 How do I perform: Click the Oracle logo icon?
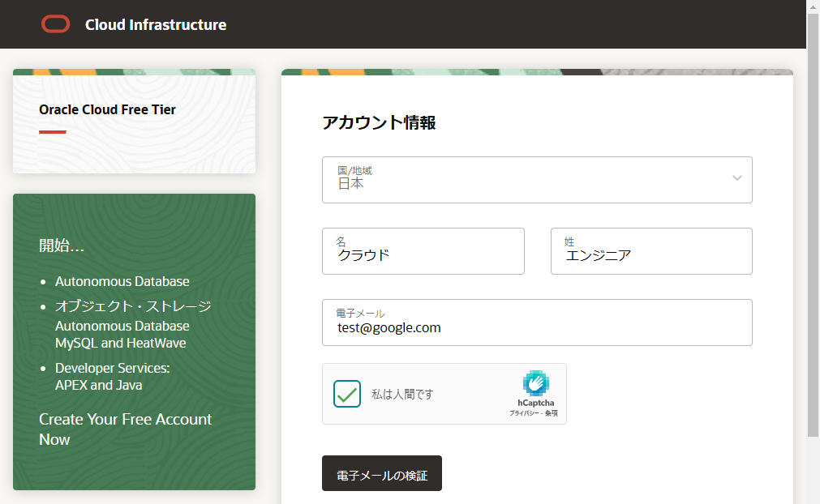[55, 24]
